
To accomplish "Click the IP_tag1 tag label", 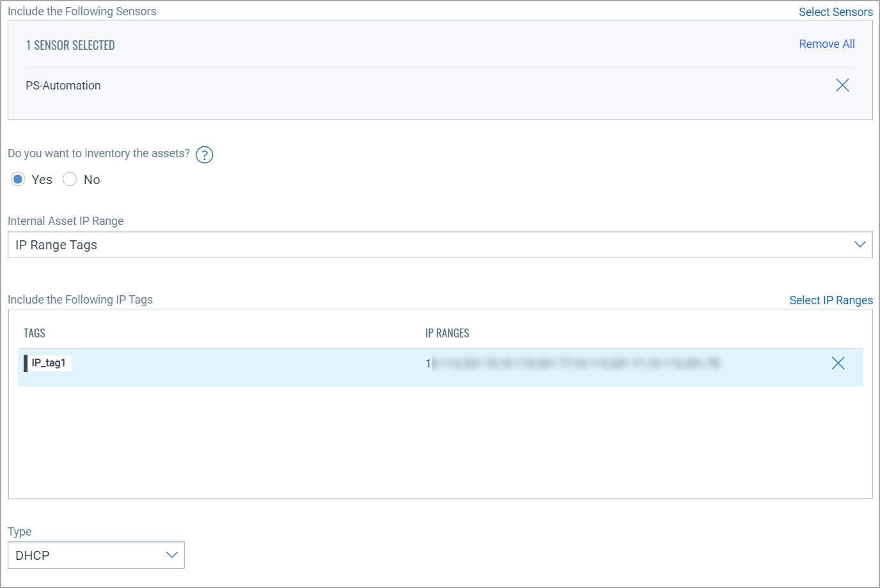I will (48, 363).
